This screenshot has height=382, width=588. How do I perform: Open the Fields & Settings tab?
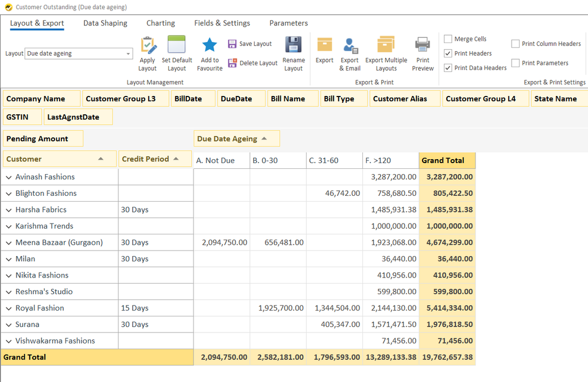[222, 23]
